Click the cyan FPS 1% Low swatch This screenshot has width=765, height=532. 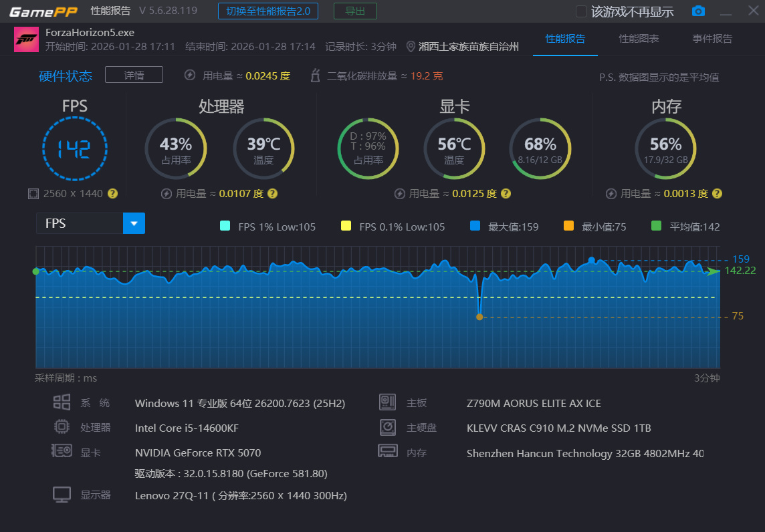225,226
